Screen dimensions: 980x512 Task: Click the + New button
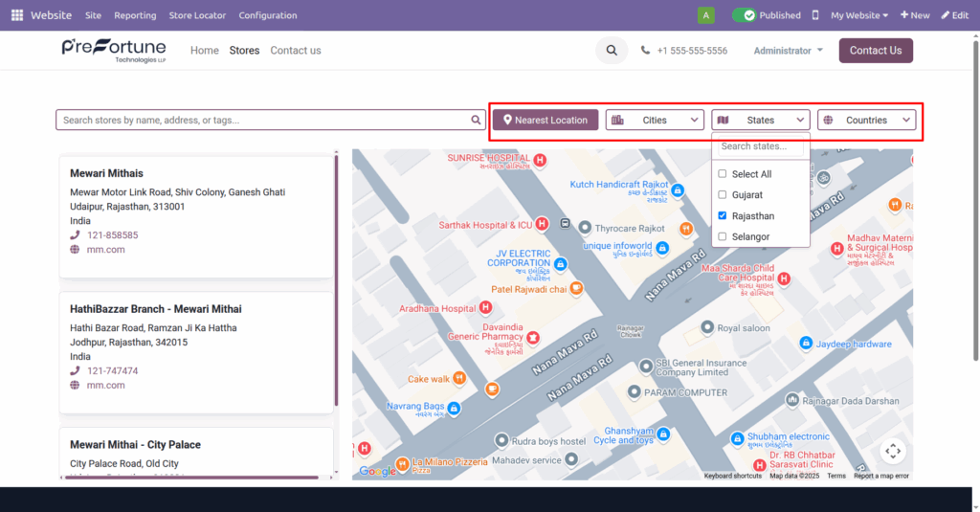(x=915, y=15)
